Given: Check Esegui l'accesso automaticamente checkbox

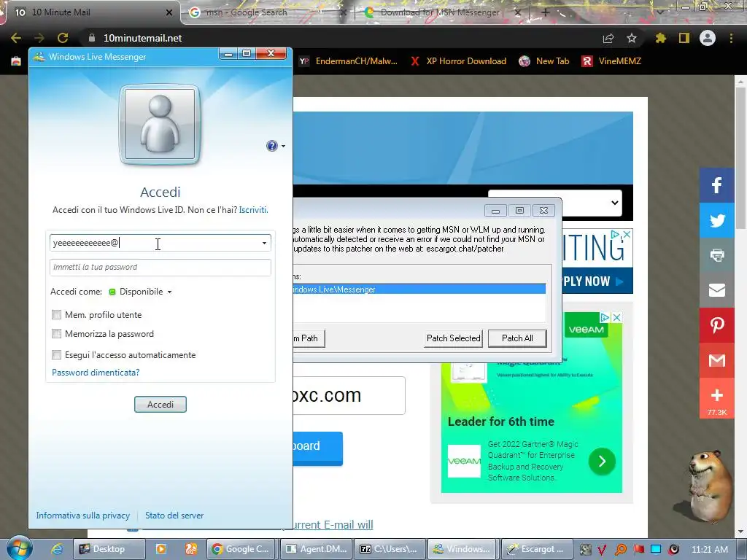Looking at the screenshot, I should pos(57,355).
